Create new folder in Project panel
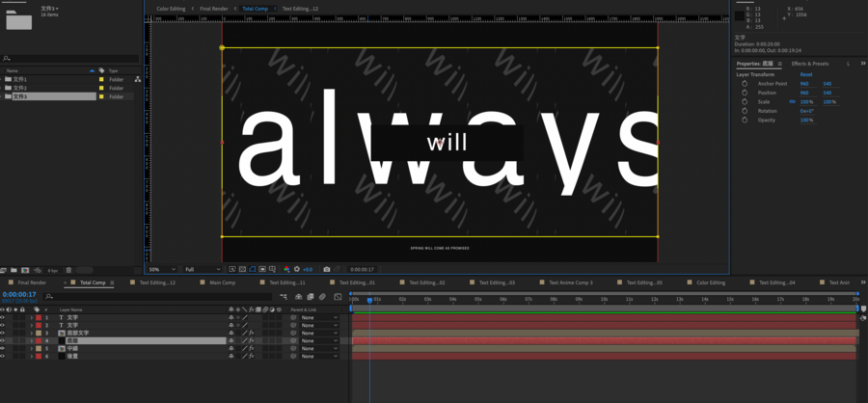 pos(14,270)
